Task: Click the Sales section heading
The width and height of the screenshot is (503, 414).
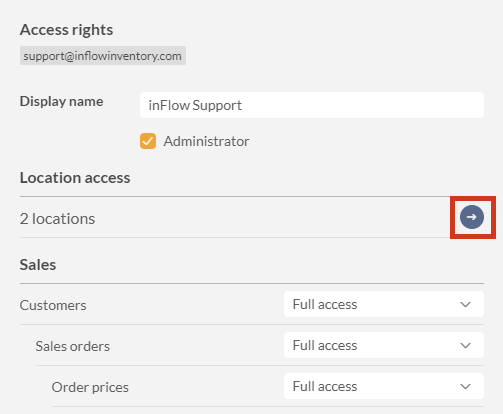Action: (x=38, y=265)
